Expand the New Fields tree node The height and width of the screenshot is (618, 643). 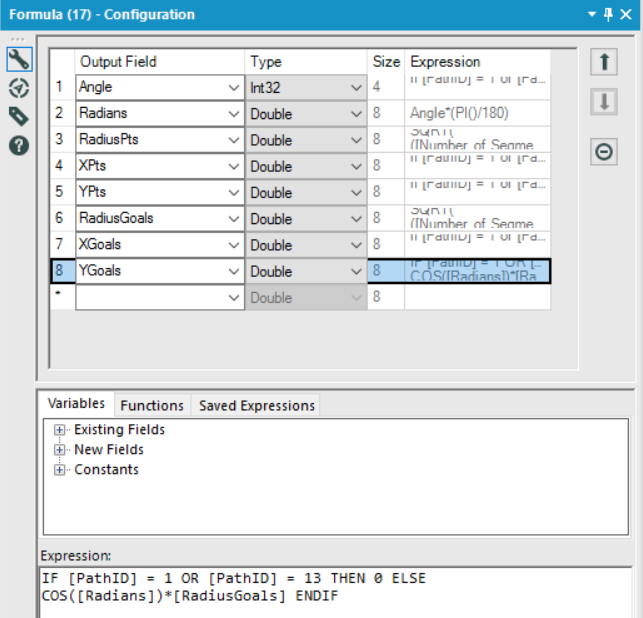point(60,450)
